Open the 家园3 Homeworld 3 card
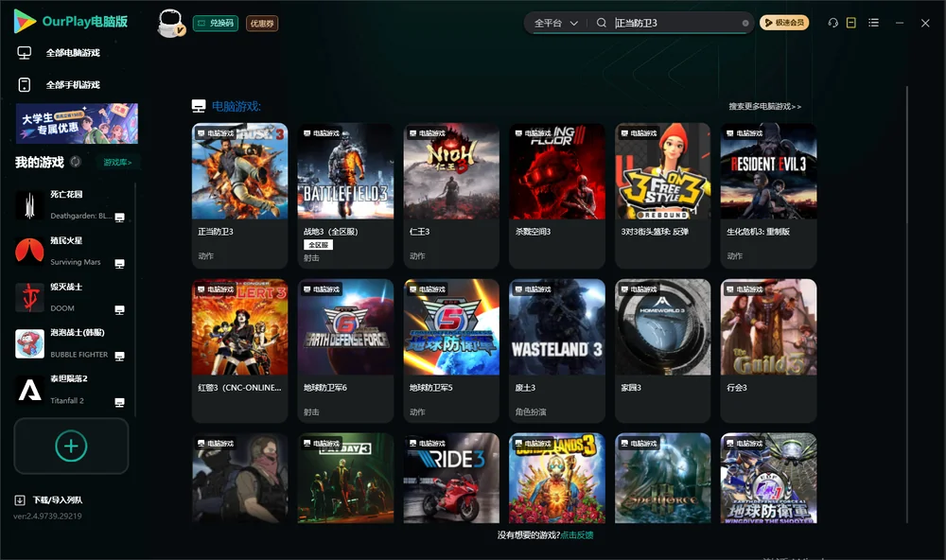The width and height of the screenshot is (946, 560). coord(663,351)
